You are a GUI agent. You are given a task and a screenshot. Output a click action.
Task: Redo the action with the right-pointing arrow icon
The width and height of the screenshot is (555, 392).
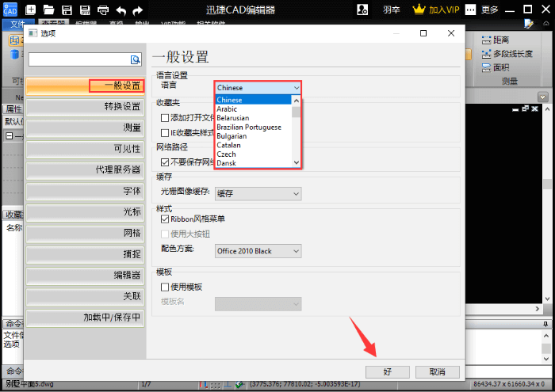tap(138, 10)
